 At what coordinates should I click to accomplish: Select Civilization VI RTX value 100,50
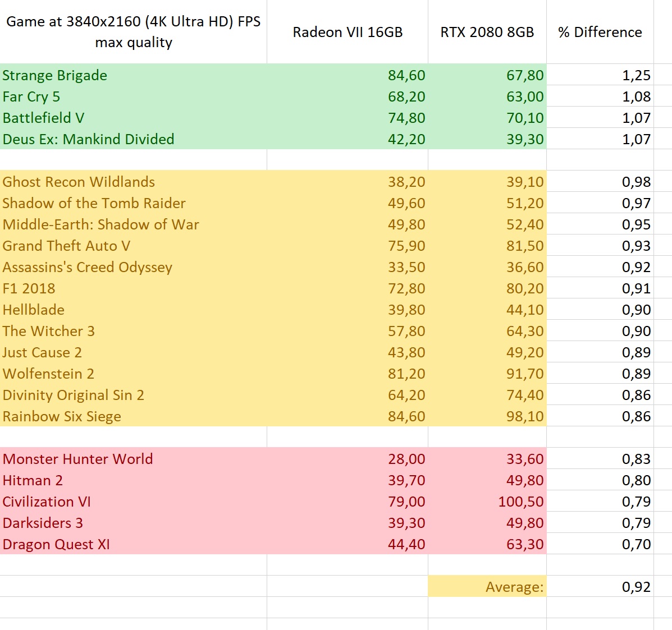487,501
